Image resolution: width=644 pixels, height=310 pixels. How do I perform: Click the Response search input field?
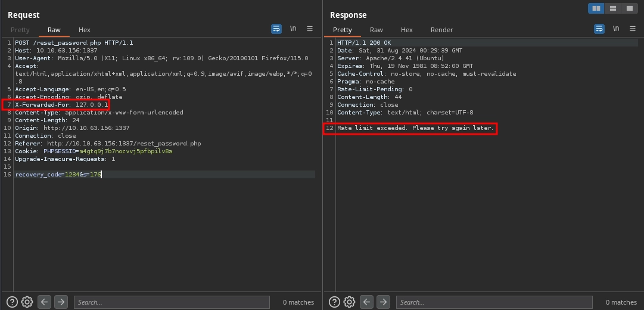pyautogui.click(x=494, y=302)
